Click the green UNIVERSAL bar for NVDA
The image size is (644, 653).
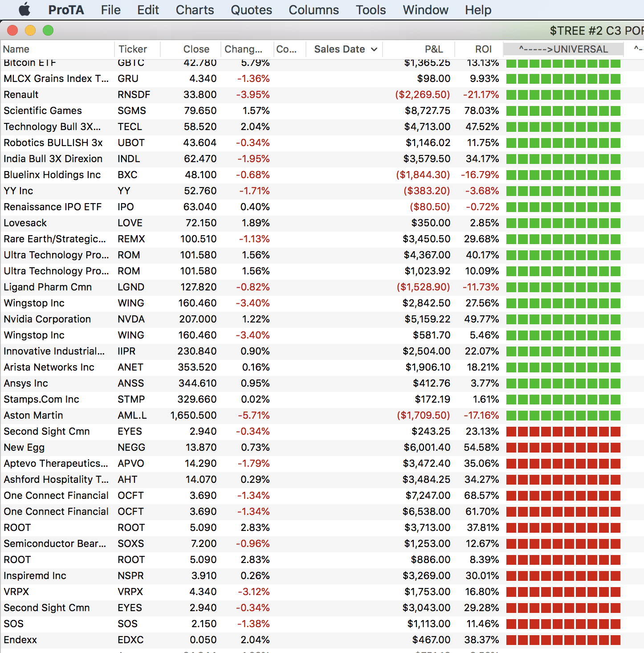click(x=563, y=319)
